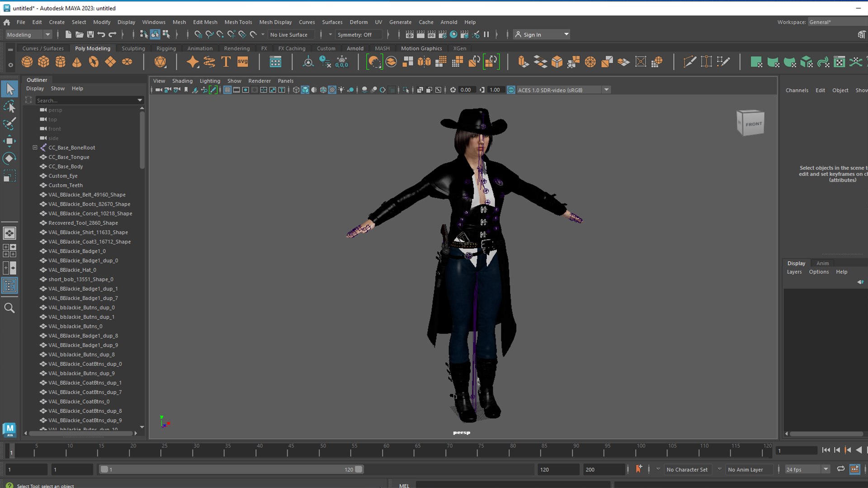The width and height of the screenshot is (868, 488).
Task: Click the Outliner Display menu
Action: [35, 89]
